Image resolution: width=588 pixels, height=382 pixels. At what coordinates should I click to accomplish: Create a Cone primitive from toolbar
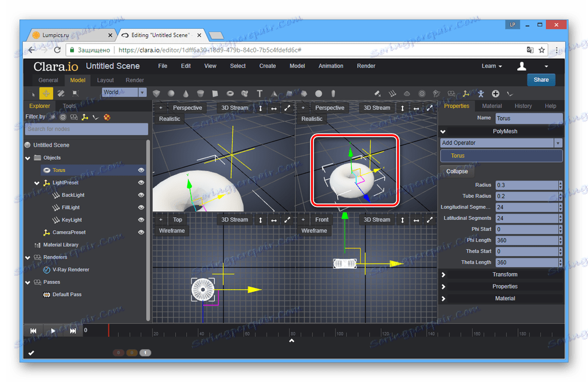[x=186, y=93]
